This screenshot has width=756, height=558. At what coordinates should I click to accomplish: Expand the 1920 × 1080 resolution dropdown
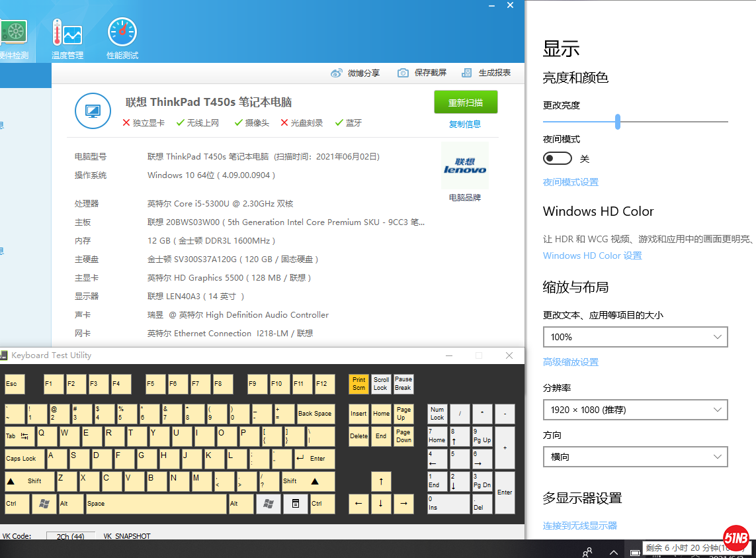(636, 410)
